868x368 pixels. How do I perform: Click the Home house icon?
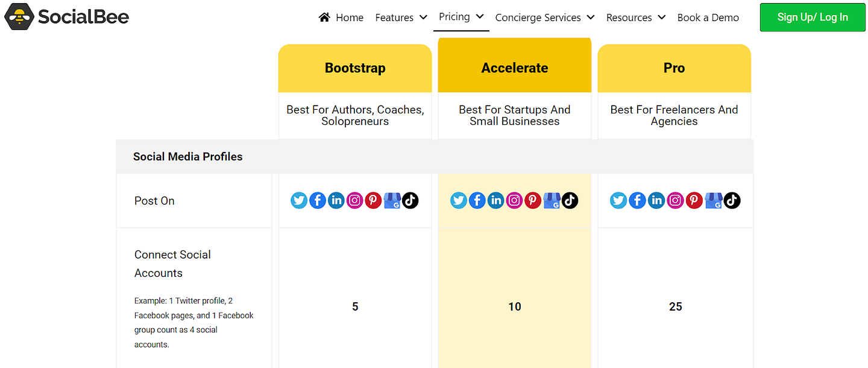[324, 17]
